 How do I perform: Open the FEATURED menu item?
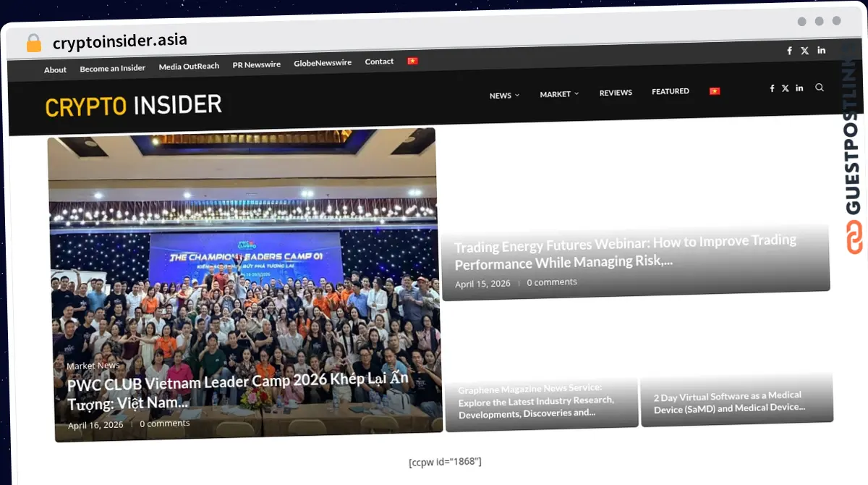coord(671,91)
